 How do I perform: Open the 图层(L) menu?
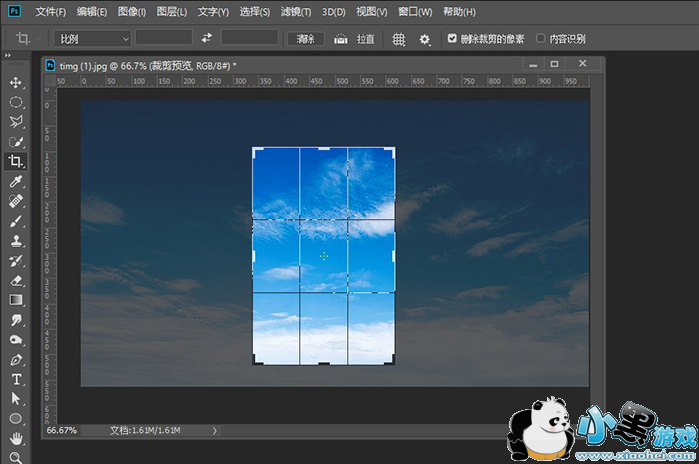point(171,12)
